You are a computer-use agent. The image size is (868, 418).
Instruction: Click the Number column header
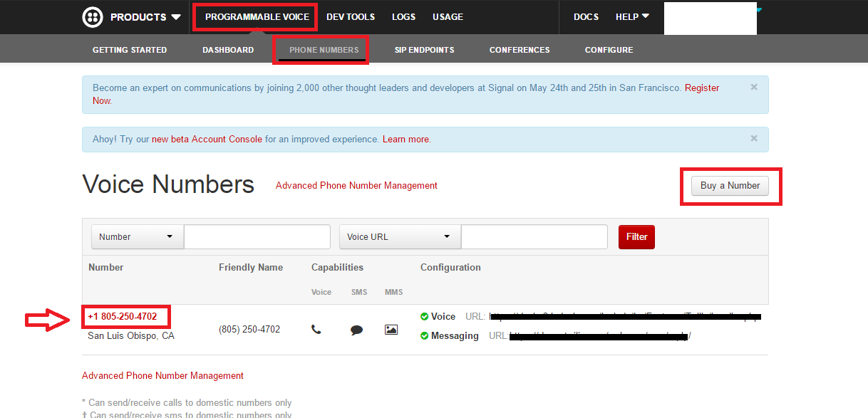point(106,268)
